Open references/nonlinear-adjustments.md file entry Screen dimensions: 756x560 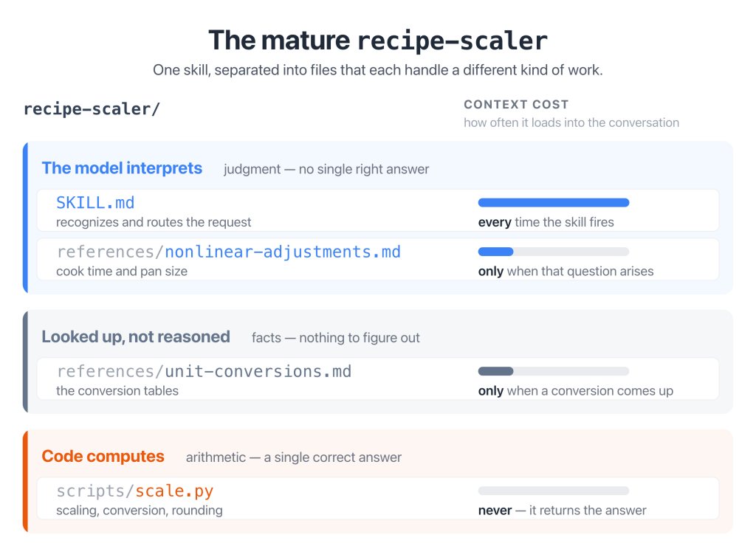378,259
